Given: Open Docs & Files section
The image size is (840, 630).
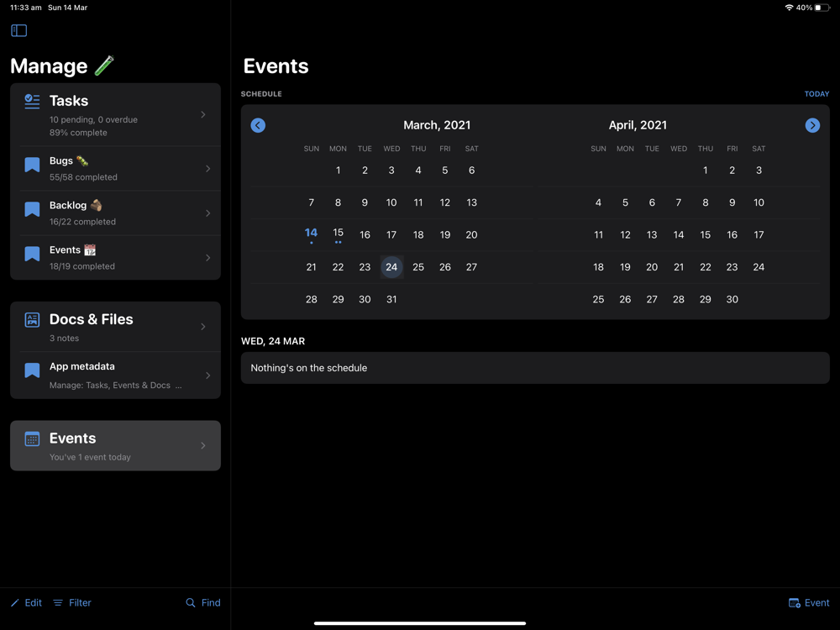Looking at the screenshot, I should (115, 327).
